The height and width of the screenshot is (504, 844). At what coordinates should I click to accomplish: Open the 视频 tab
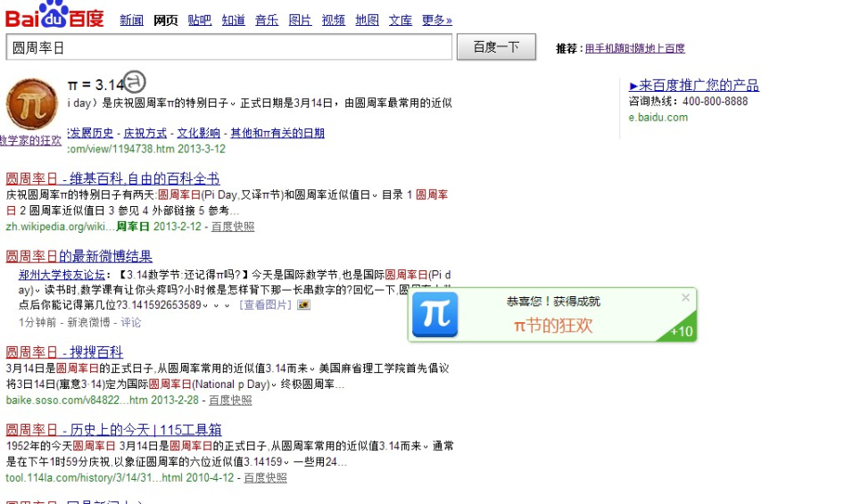pyautogui.click(x=333, y=21)
